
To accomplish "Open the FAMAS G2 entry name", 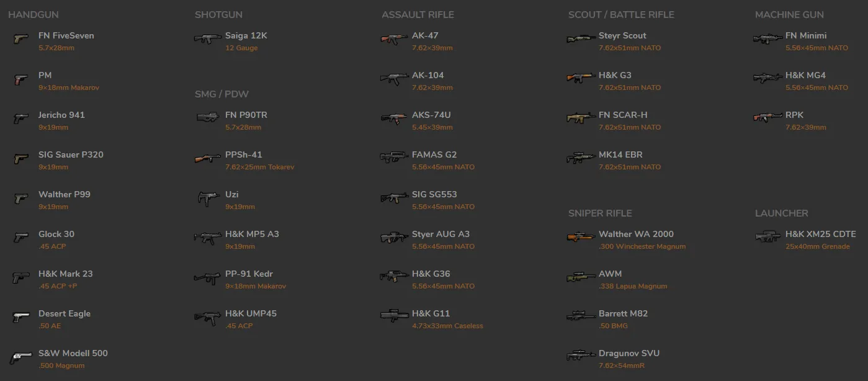I will tap(434, 155).
